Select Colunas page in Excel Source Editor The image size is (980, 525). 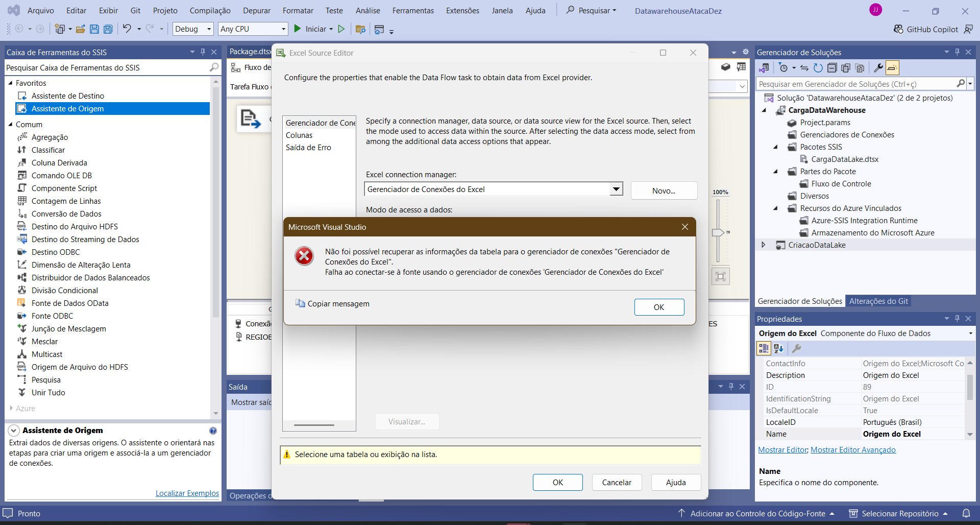[x=299, y=135]
